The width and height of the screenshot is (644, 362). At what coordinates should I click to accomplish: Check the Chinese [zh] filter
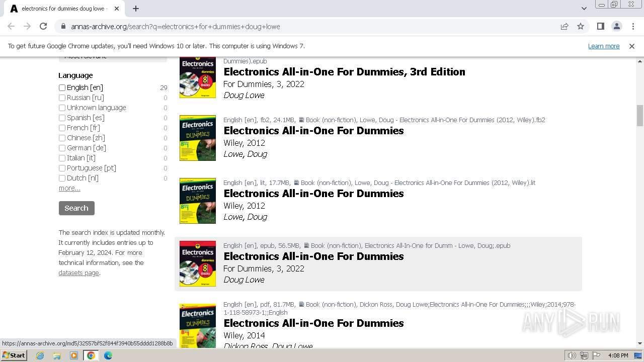coord(62,138)
